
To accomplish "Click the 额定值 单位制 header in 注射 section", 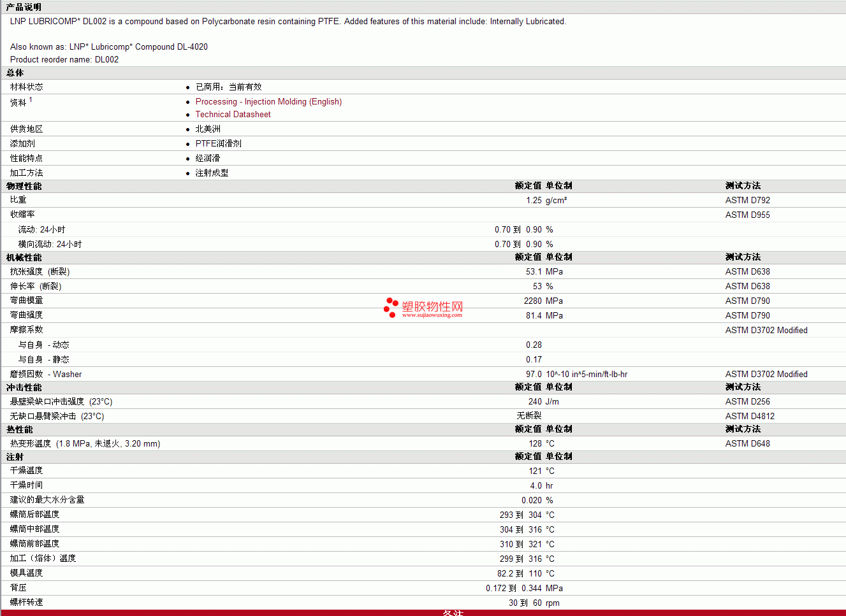I will 543,457.
